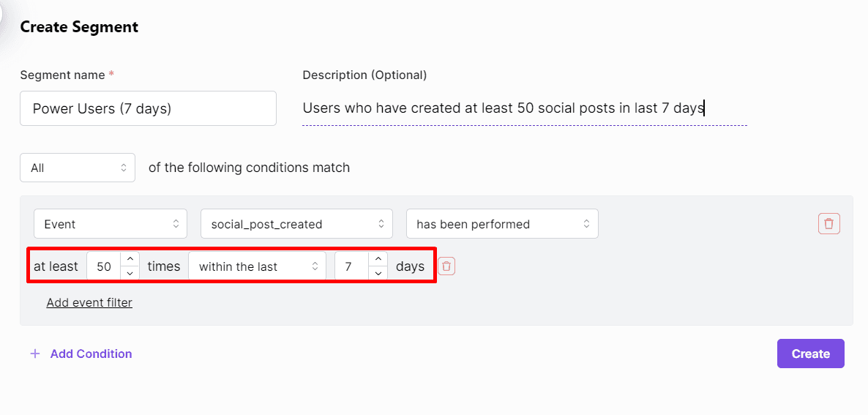
Task: Click the 'Segment name' field label
Action: click(x=62, y=75)
